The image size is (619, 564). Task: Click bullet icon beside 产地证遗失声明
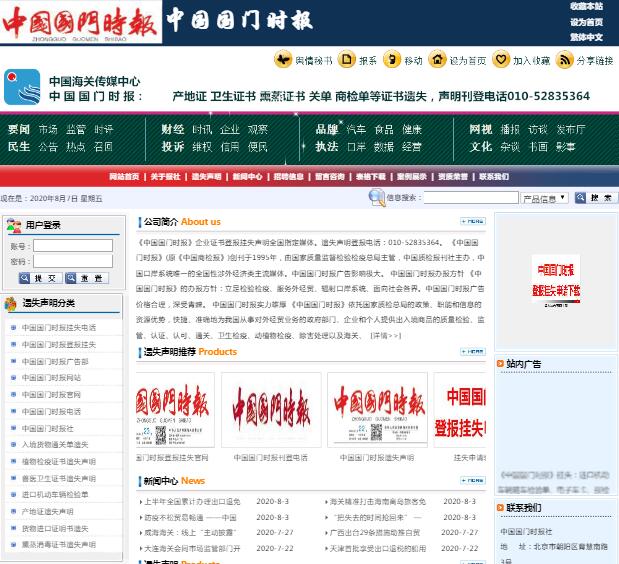tap(13, 511)
